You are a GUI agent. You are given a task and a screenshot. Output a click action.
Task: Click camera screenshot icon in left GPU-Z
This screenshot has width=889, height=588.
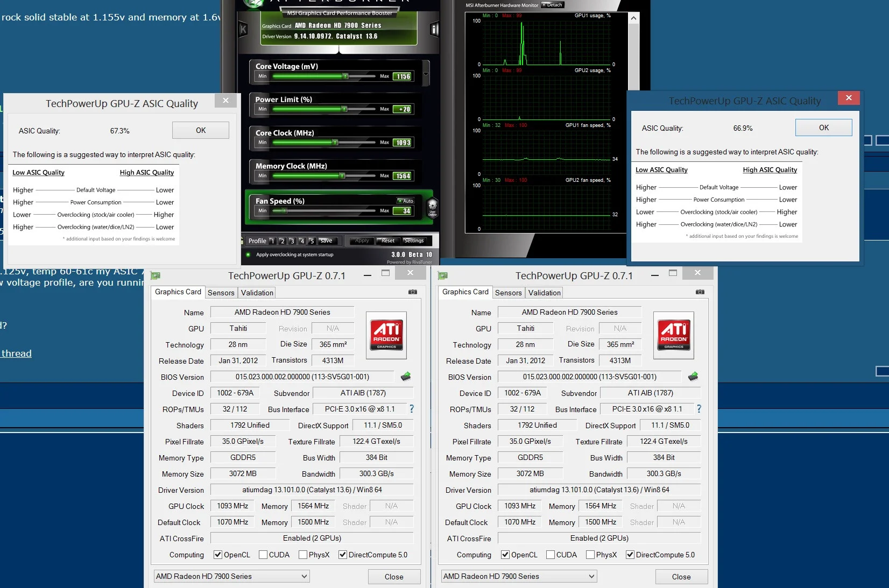tap(413, 292)
